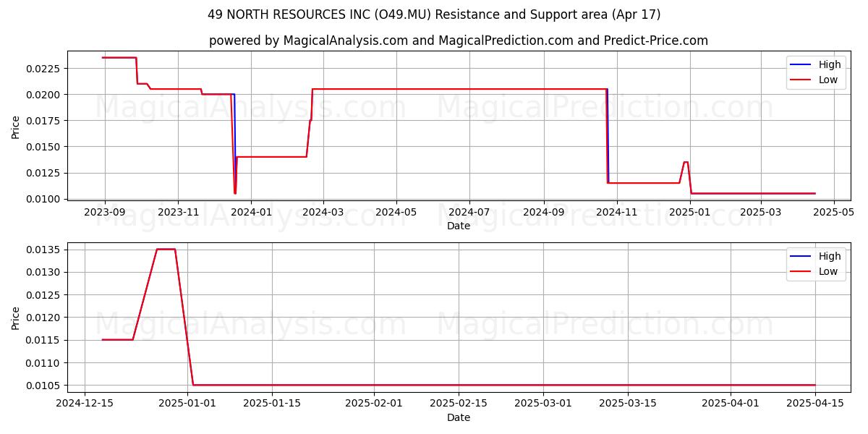Click the Low legend entry in bottom chart
Image resolution: width=868 pixels, height=434 pixels.
[814, 272]
